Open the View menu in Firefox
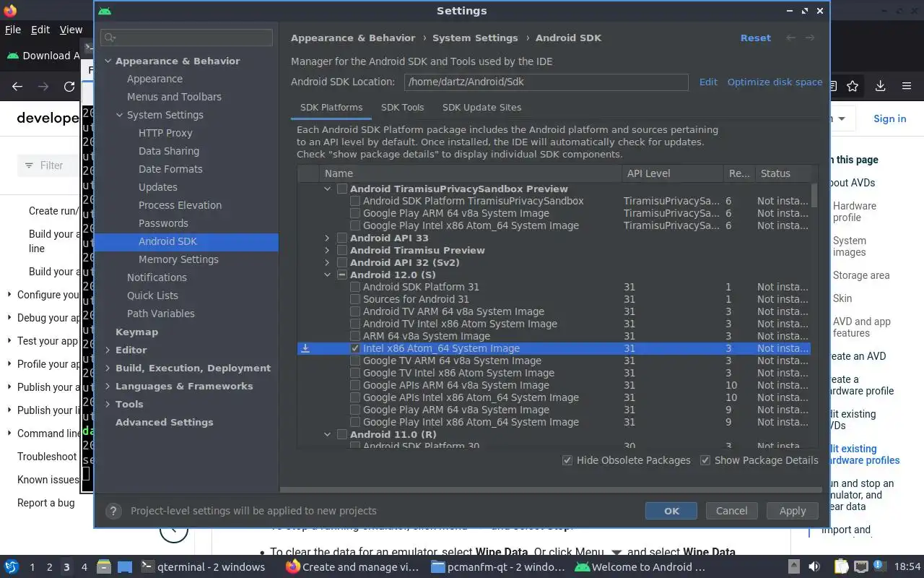 point(71,30)
